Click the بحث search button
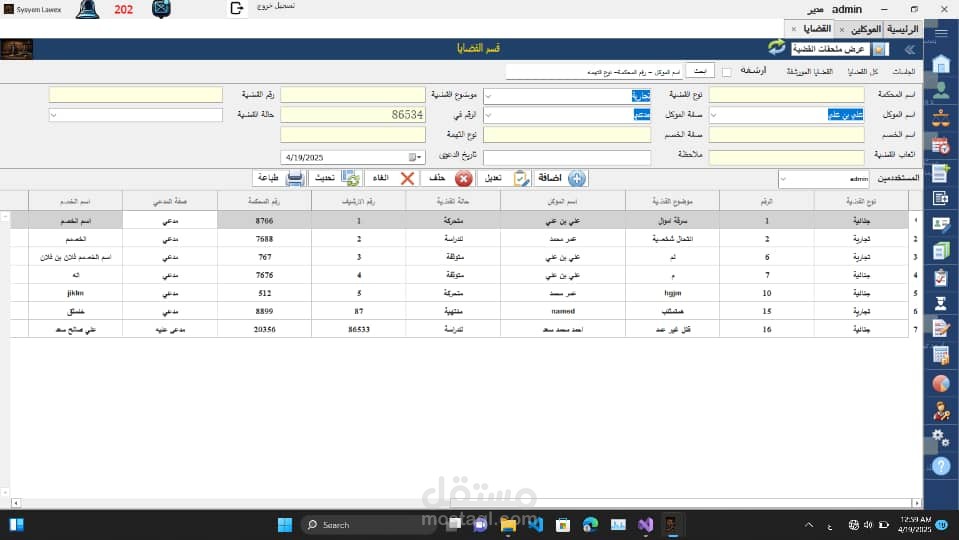Image resolution: width=959 pixels, height=540 pixels. (700, 71)
